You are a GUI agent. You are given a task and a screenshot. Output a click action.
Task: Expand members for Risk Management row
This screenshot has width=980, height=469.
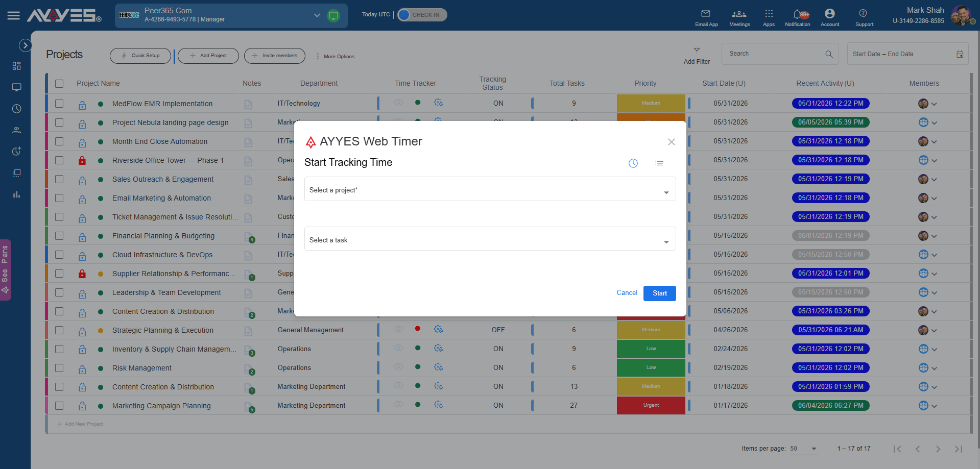934,368
